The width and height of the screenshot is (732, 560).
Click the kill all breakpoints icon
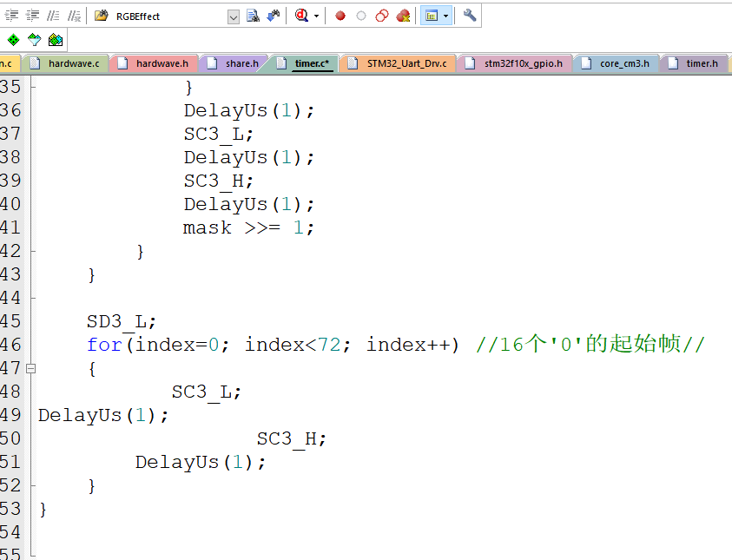[x=403, y=16]
